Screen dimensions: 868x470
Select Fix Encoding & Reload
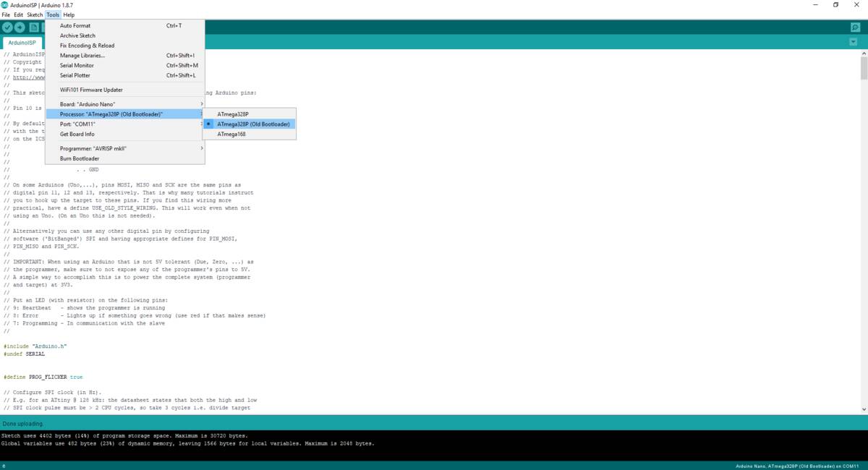125,46
